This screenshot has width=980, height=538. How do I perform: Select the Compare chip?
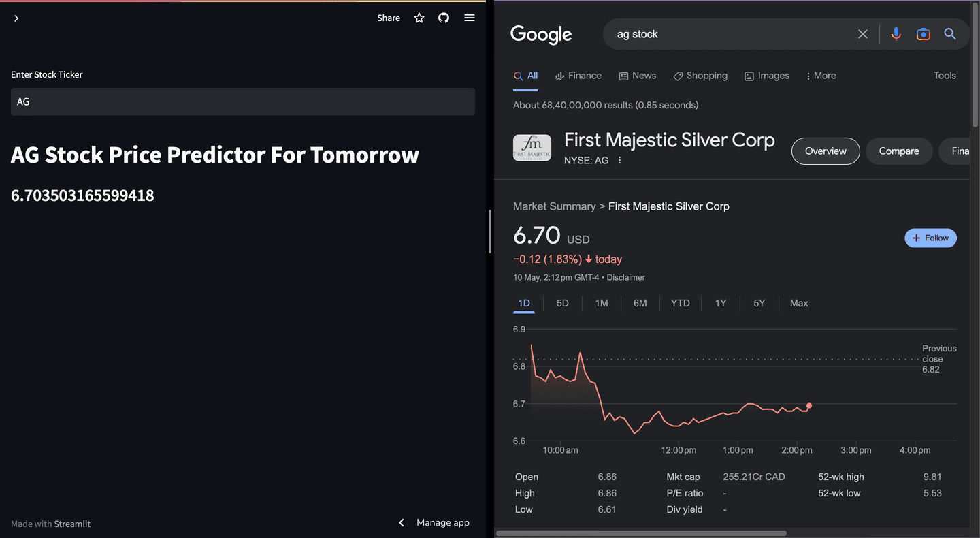[x=899, y=151]
